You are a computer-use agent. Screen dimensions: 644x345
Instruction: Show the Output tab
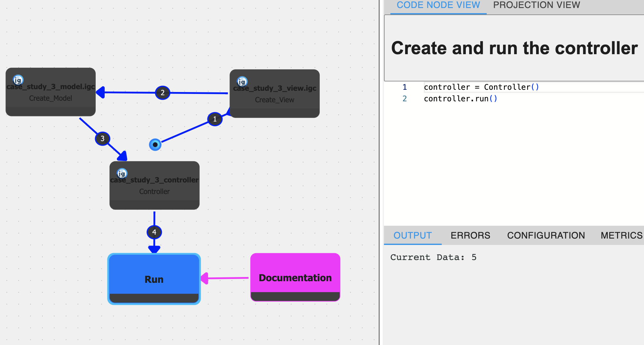(413, 235)
